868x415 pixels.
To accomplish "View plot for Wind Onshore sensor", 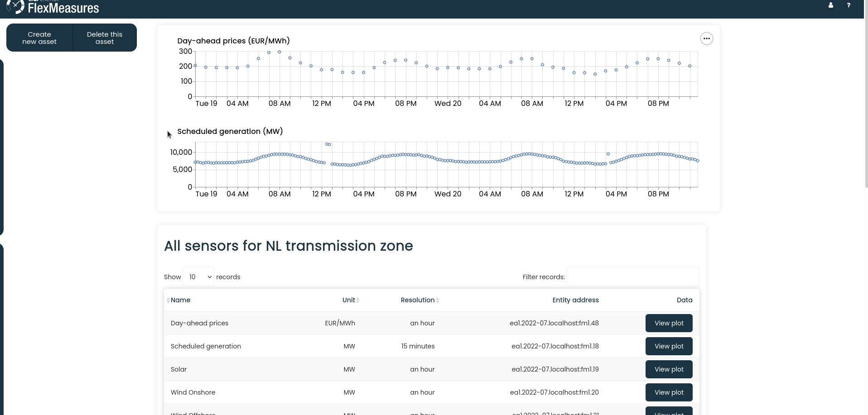I will click(669, 392).
